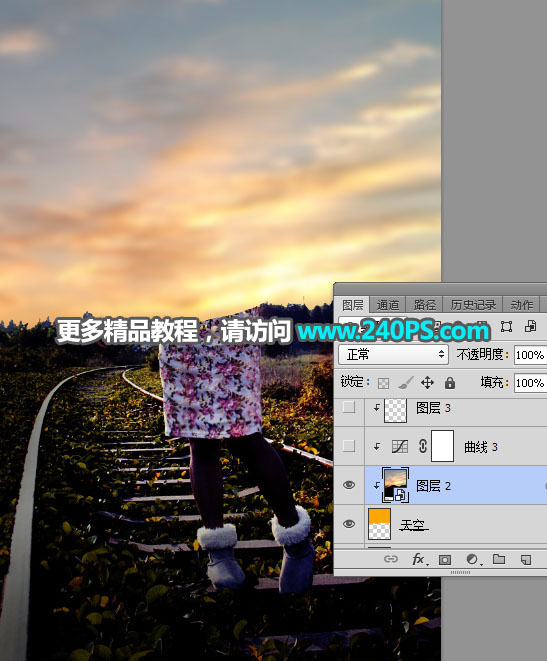Click the 不透明度 label
547x661 pixels.
[x=483, y=354]
